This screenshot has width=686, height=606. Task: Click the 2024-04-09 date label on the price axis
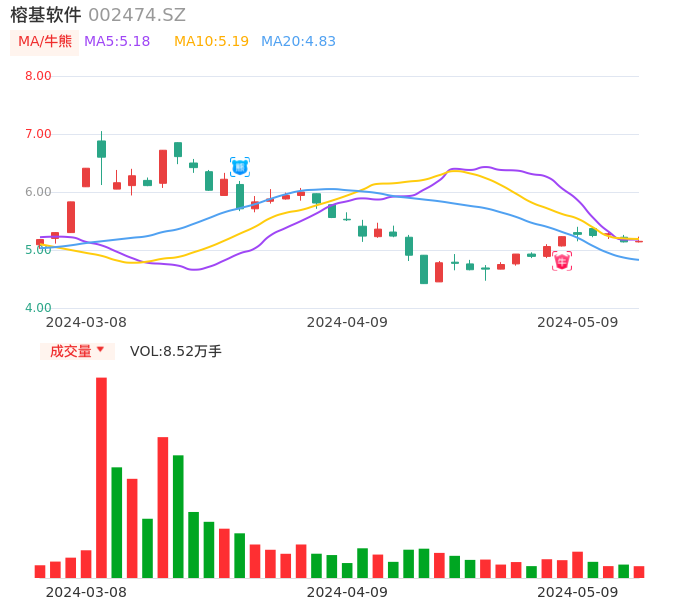pos(347,322)
